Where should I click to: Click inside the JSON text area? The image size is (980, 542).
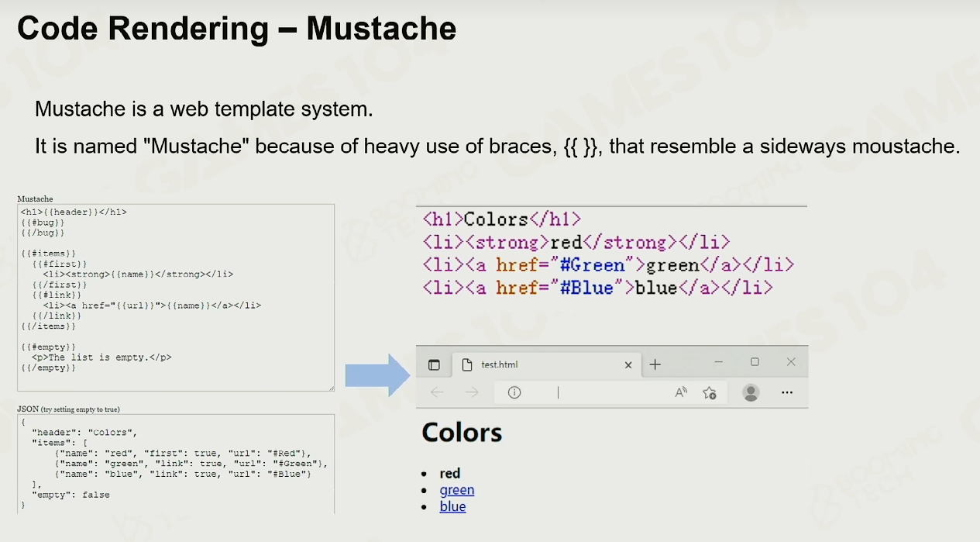click(176, 464)
